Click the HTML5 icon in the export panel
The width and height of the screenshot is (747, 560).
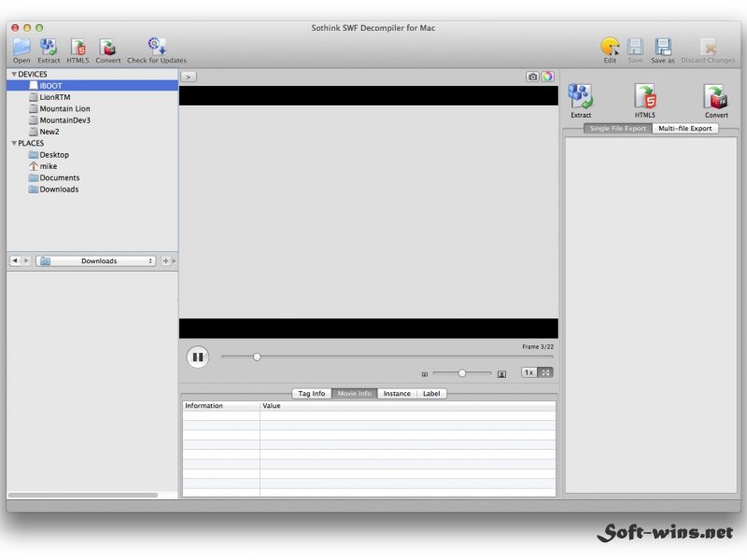tap(645, 101)
